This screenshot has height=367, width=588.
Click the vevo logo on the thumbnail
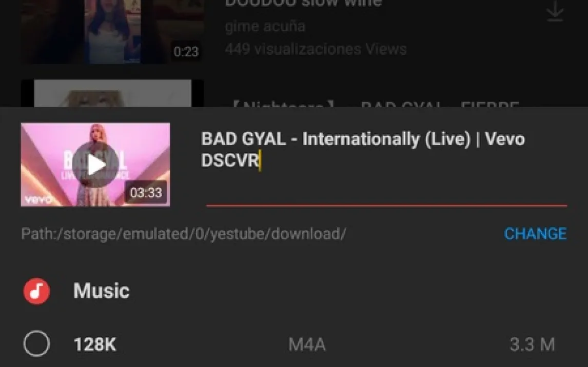[38, 199]
